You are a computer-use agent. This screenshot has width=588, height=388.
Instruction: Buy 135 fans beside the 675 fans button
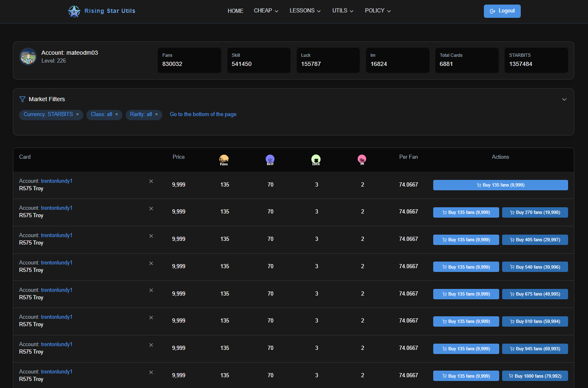(466, 294)
